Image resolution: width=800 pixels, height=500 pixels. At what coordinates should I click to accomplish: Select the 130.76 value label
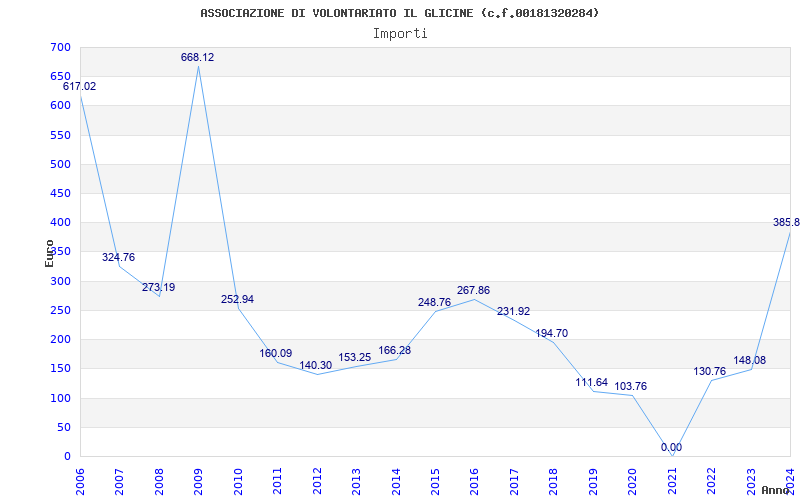click(x=709, y=371)
